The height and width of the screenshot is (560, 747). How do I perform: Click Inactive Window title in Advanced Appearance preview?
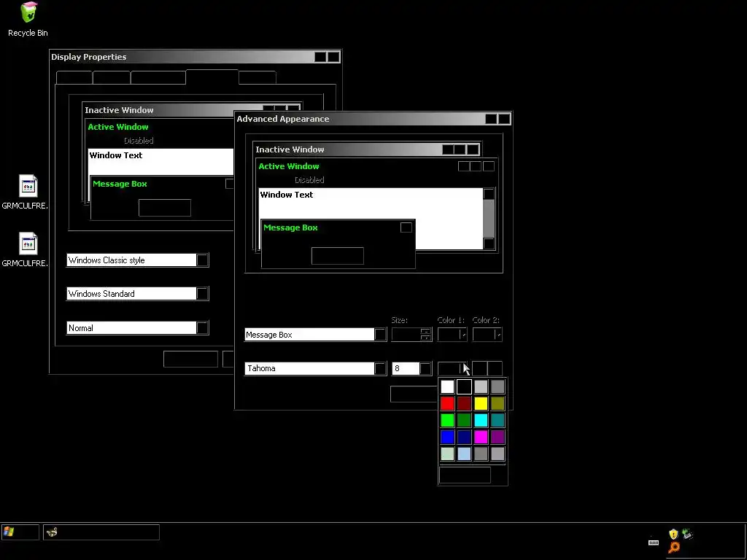[x=290, y=149]
